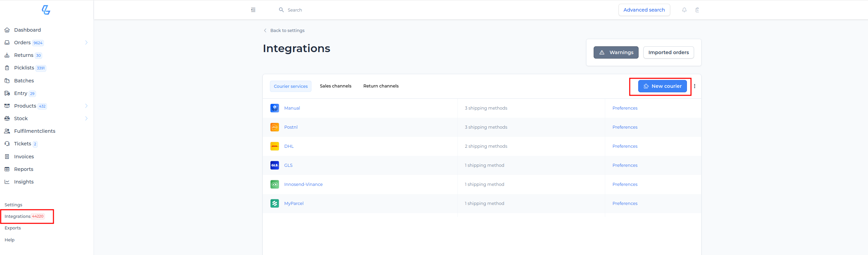
Task: Switch to the Sales channels tab
Action: click(336, 86)
